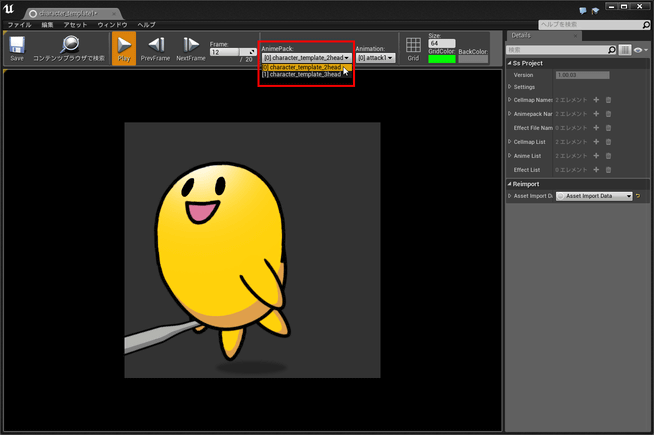The image size is (654, 435).
Task: Close the character_template1 tab
Action: click(113, 14)
